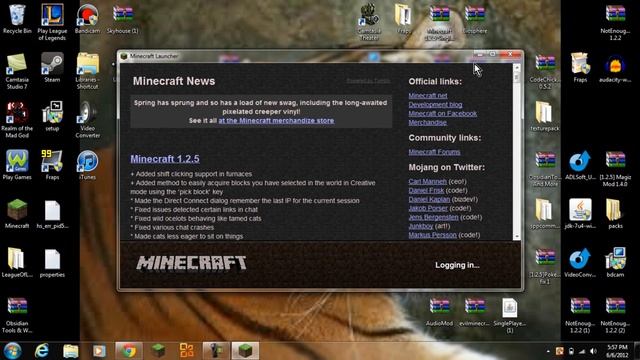Image resolution: width=640 pixels, height=360 pixels.
Task: Show hidden system tray icons arrow
Action: click(x=548, y=351)
